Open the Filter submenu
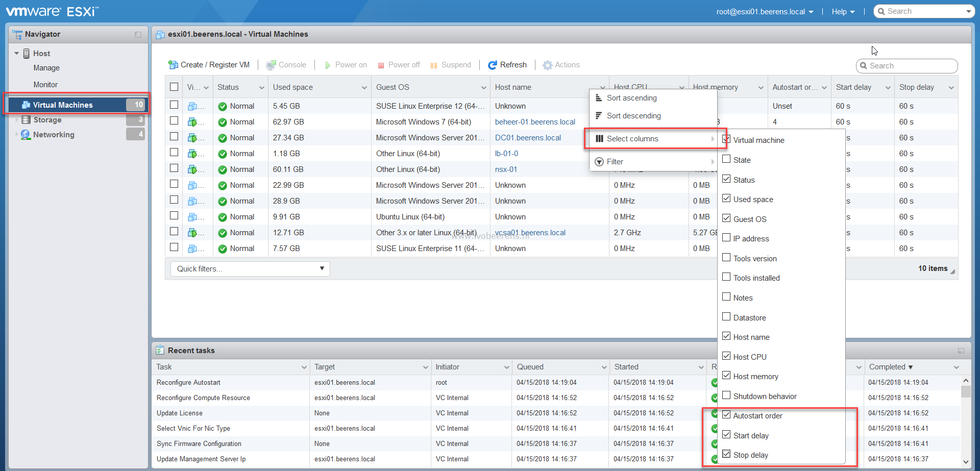Viewport: 980px width, 471px height. (653, 162)
